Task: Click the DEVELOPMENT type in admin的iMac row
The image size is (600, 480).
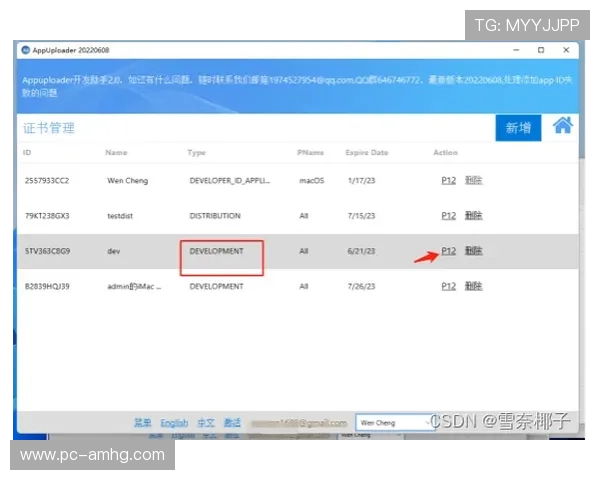Action: click(216, 286)
